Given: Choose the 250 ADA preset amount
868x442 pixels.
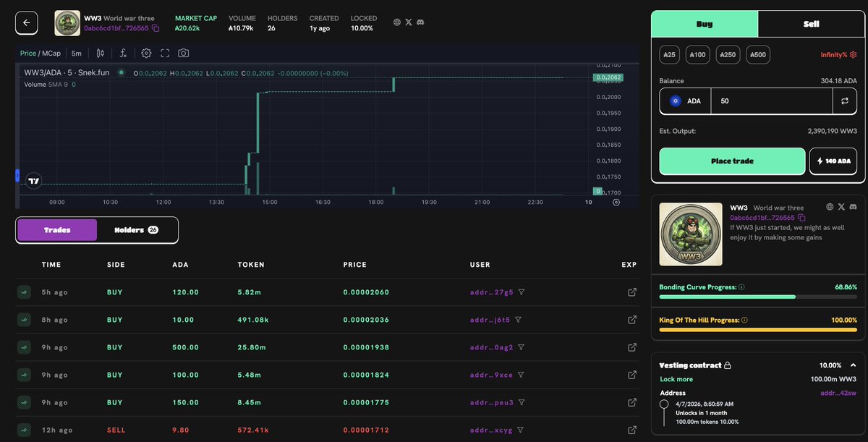Looking at the screenshot, I should [x=728, y=54].
